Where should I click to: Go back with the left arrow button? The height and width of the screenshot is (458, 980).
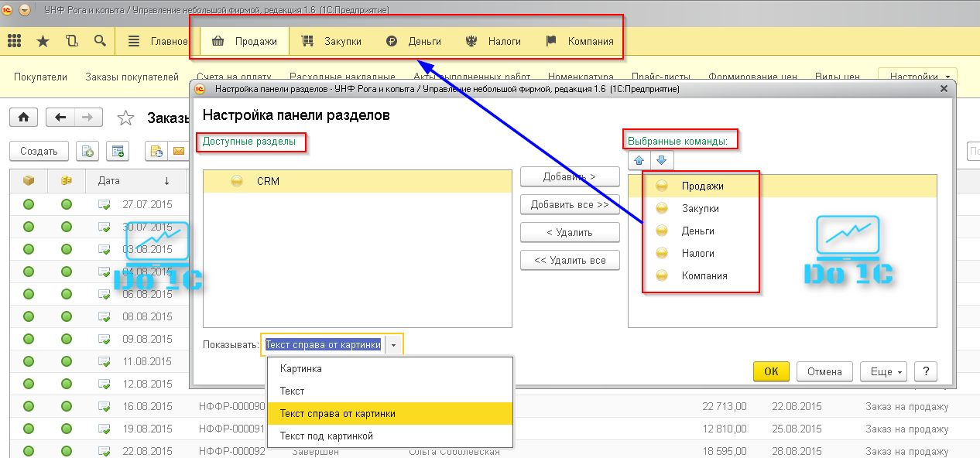(60, 118)
